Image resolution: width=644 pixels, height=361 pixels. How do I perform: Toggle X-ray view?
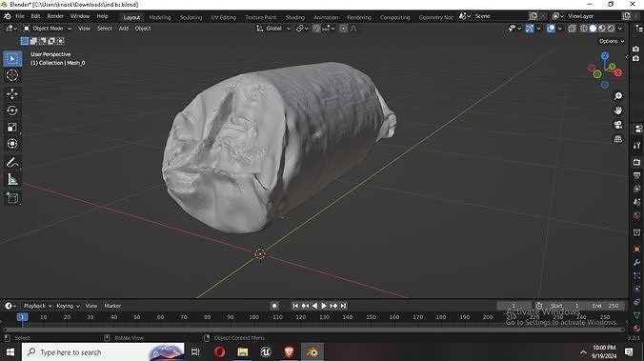[x=573, y=29]
